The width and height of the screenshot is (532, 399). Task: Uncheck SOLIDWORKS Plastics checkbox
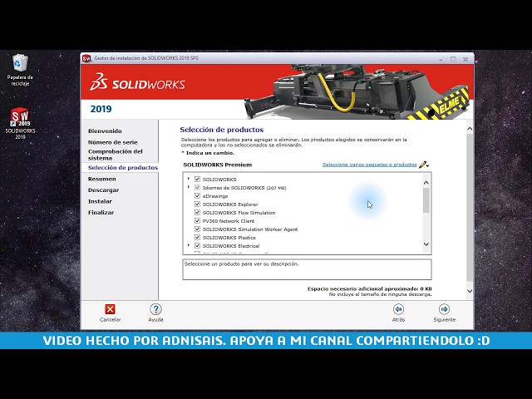[197, 237]
